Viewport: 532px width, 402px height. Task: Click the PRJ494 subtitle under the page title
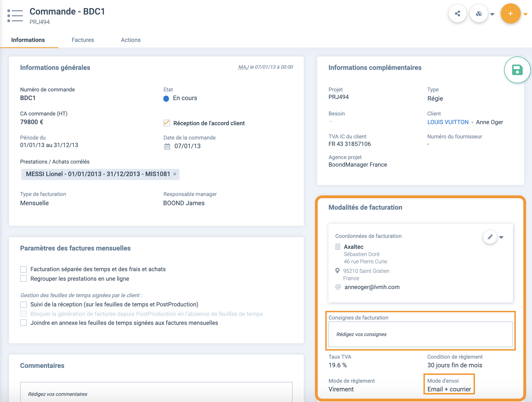[40, 22]
